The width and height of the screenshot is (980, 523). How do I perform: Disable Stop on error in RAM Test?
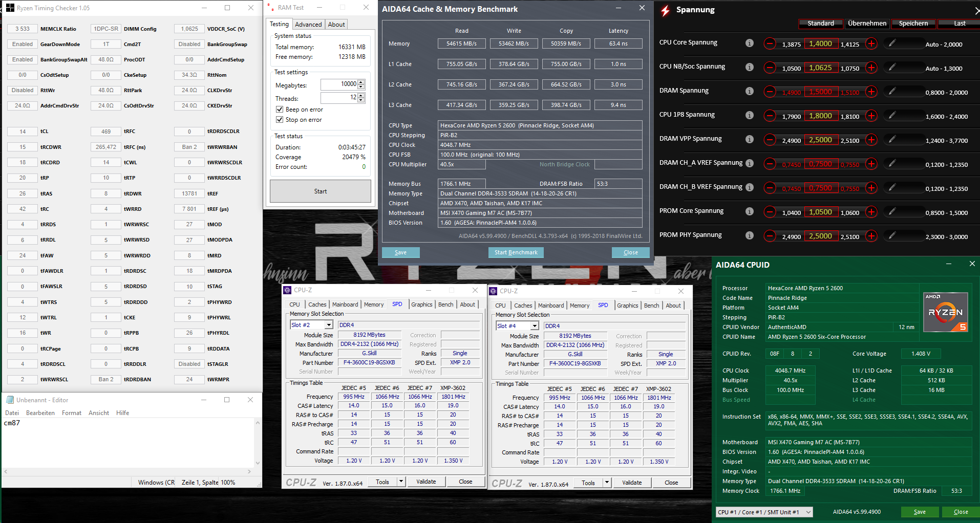click(280, 120)
